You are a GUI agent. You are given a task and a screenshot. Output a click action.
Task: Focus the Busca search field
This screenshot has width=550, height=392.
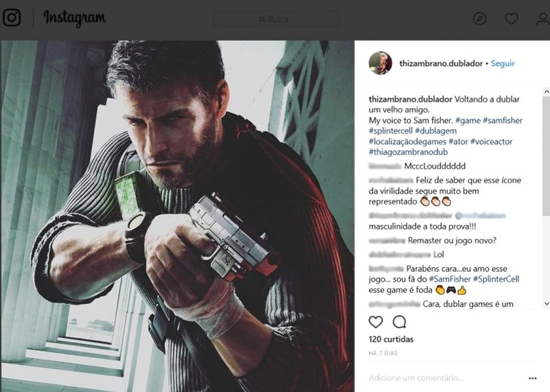pos(276,19)
